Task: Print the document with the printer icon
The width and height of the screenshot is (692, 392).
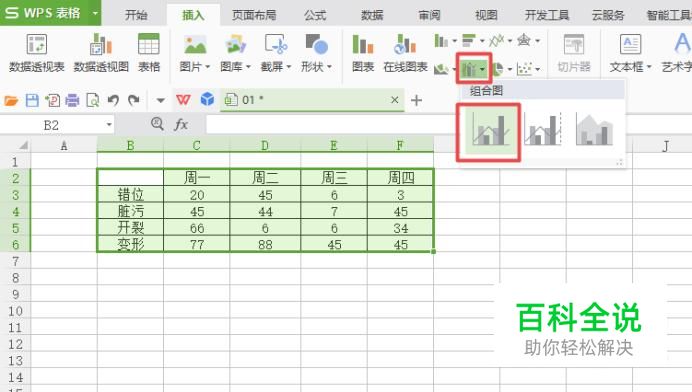Action: [72, 100]
